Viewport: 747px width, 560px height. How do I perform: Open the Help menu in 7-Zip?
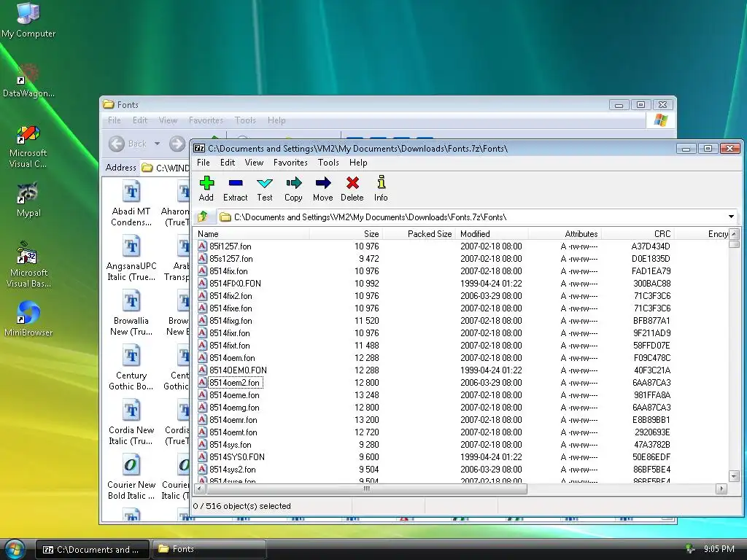[358, 163]
